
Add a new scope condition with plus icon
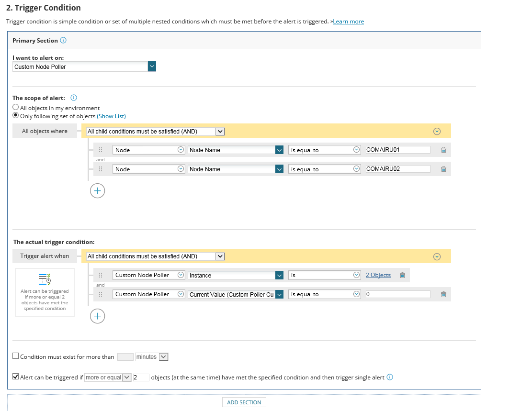97,191
